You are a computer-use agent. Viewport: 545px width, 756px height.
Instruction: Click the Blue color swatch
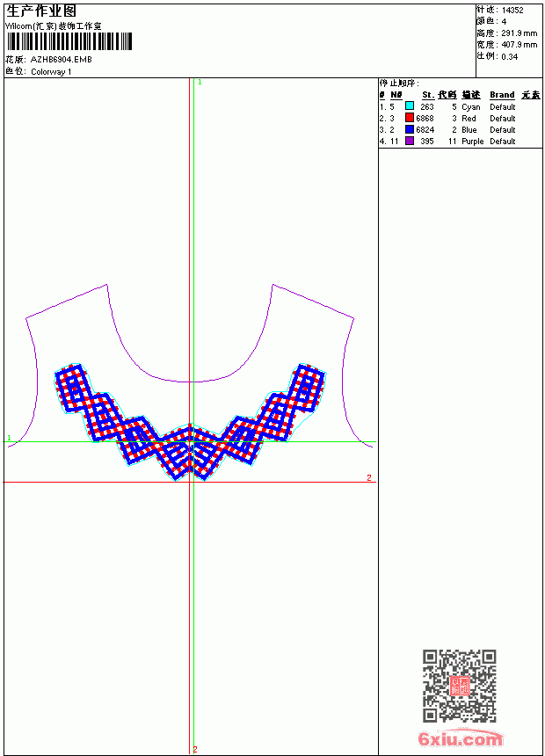tap(410, 129)
